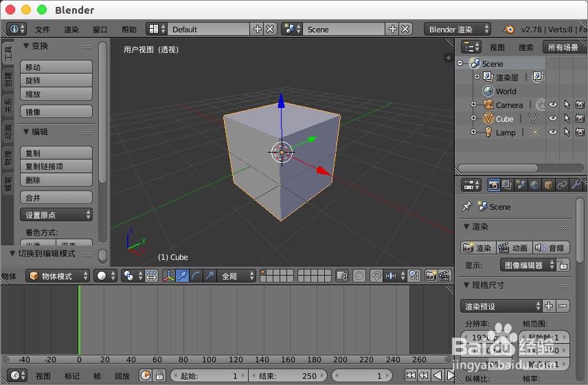Open the viewport shading sphere selector
This screenshot has width=588, height=385.
tap(105, 276)
